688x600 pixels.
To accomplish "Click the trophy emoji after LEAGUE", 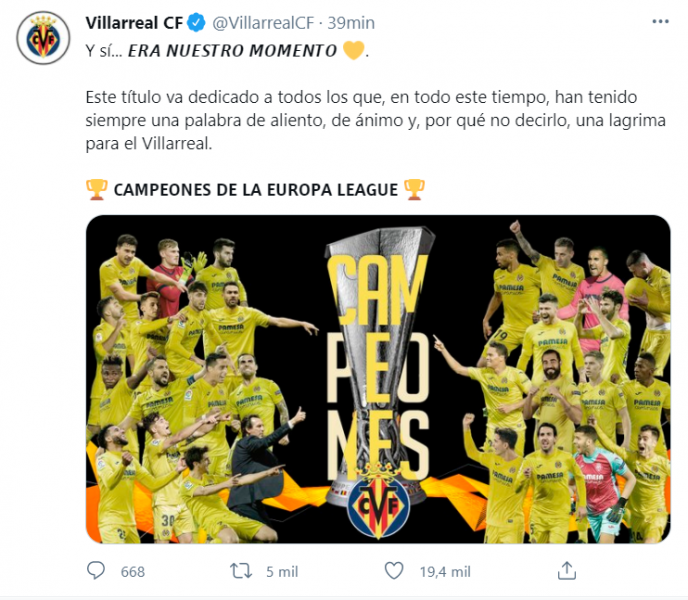I will [414, 190].
